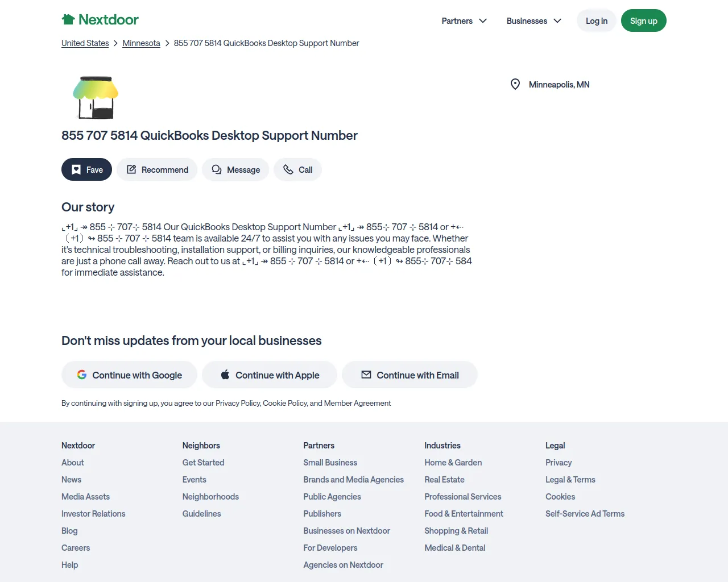
Task: Click the business title heading text
Action: pyautogui.click(x=209, y=135)
